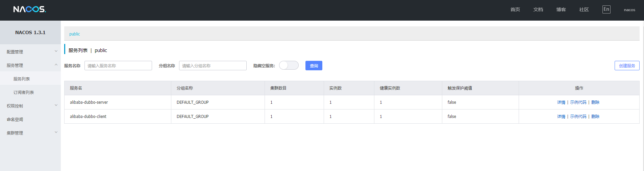The height and width of the screenshot is (171, 644).
Task: Expand the 配置管理 menu chevron
Action: click(56, 51)
